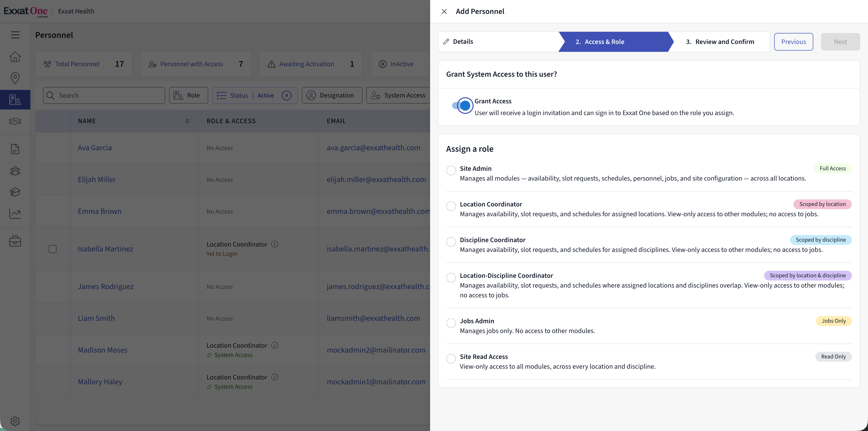
Task: Filter by Personnel with Access card
Action: point(196,64)
